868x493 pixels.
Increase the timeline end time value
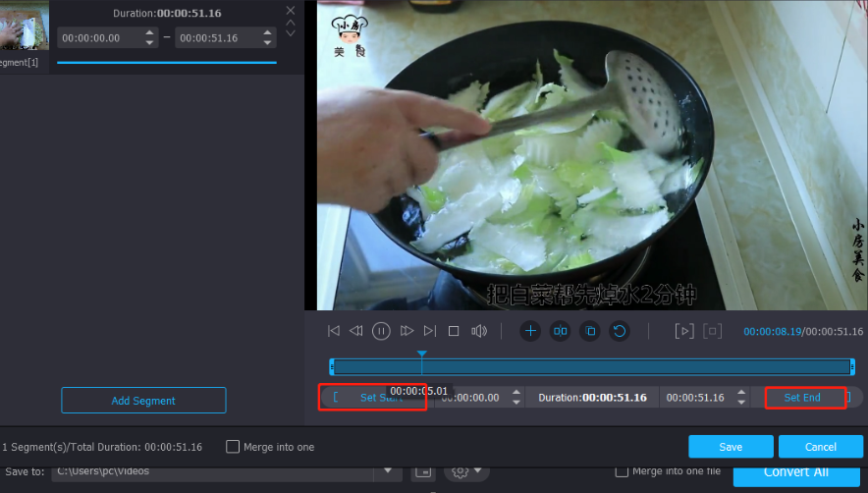click(741, 393)
